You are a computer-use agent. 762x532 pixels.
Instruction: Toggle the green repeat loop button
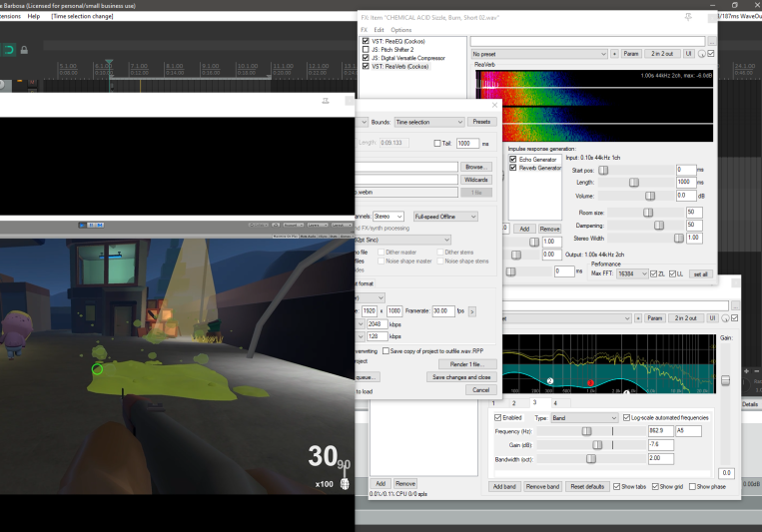9,50
